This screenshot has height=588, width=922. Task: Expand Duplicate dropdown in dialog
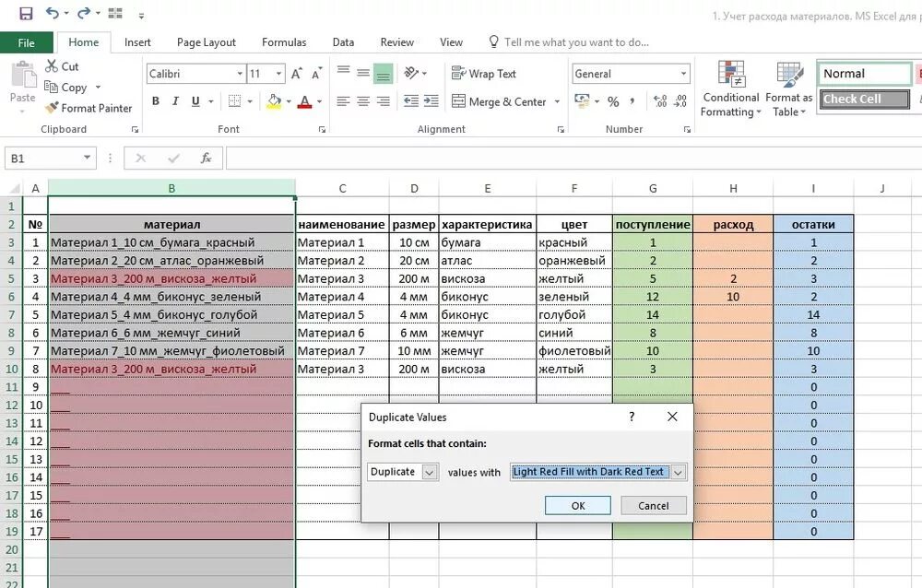tap(430, 472)
